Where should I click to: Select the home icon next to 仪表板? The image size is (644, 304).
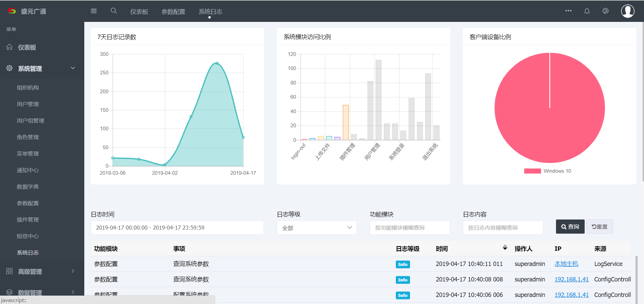point(9,47)
